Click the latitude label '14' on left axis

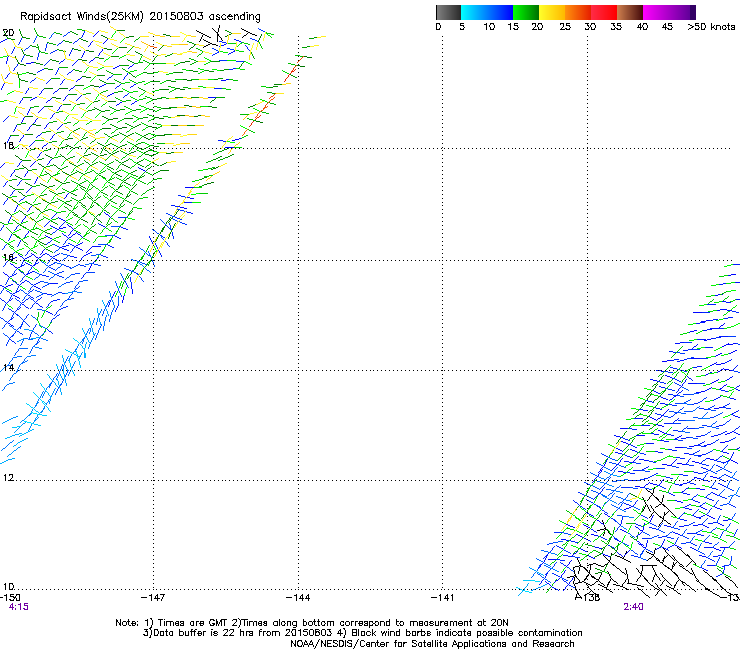point(8,368)
